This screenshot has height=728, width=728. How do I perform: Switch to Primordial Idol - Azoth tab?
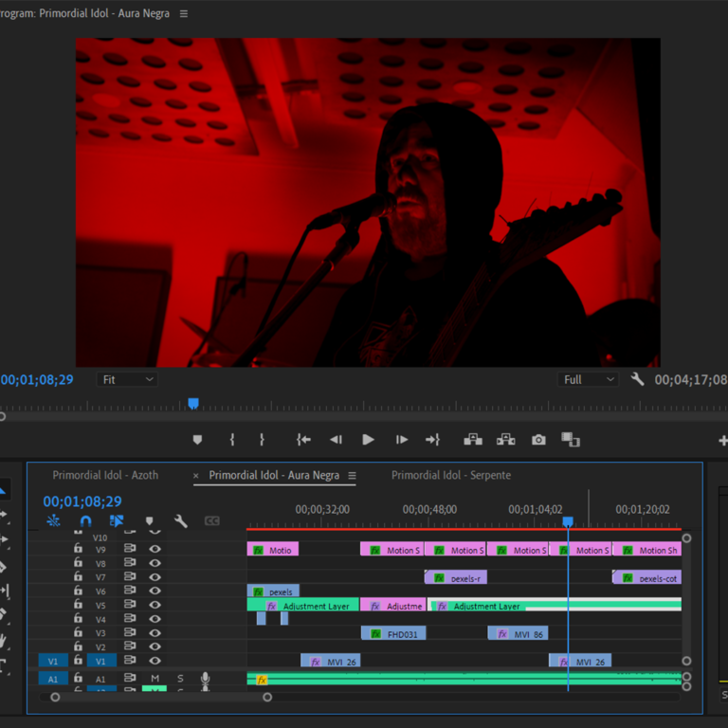pos(105,476)
